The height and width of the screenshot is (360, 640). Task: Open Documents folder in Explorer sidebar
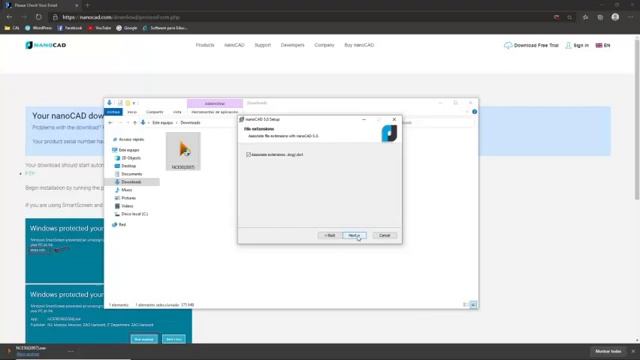coord(131,174)
